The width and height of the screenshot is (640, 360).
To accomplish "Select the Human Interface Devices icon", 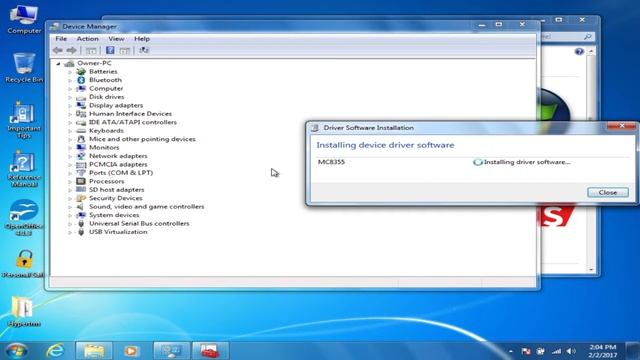I will pyautogui.click(x=81, y=114).
